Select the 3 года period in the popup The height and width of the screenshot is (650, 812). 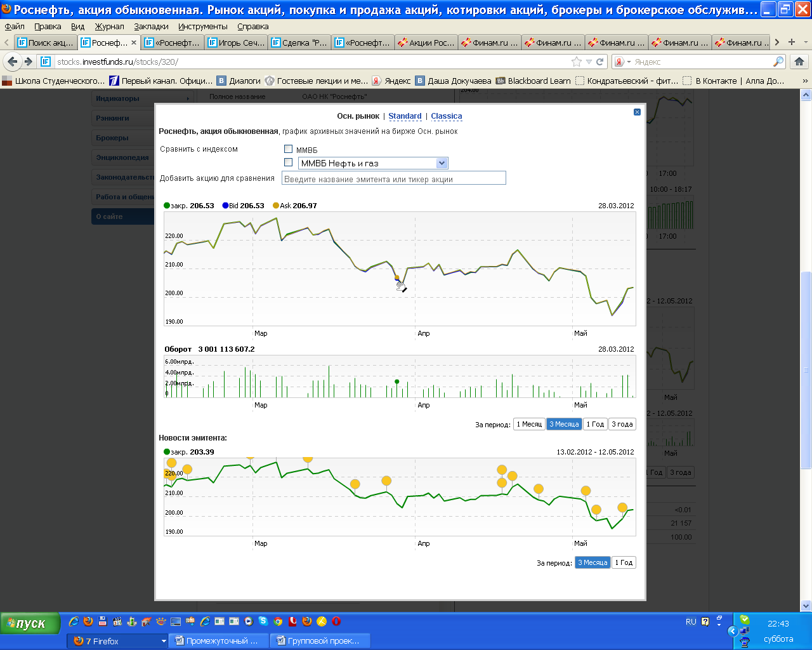click(x=622, y=424)
